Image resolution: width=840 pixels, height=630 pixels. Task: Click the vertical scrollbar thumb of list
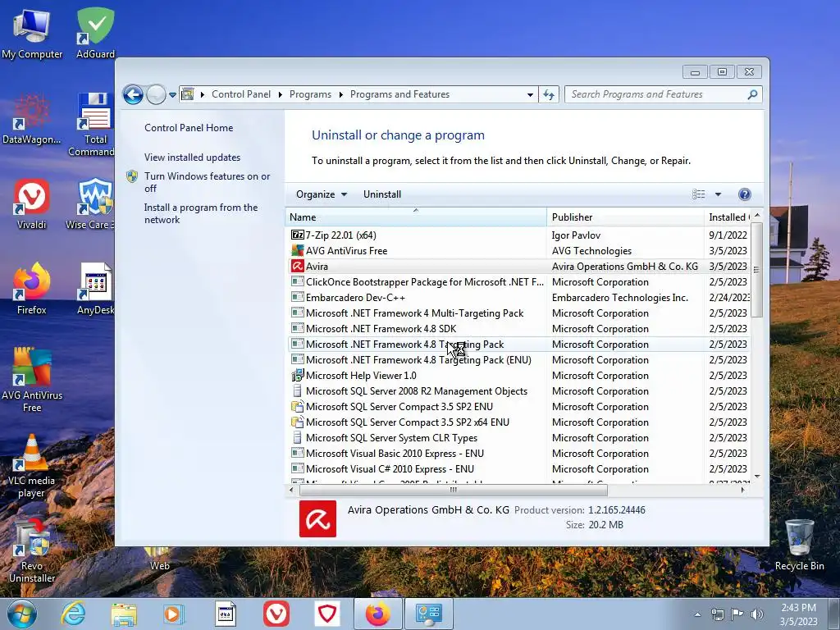(756, 269)
